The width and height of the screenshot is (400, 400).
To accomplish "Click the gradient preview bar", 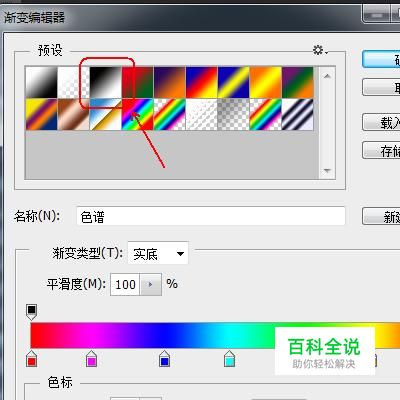I will point(215,336).
